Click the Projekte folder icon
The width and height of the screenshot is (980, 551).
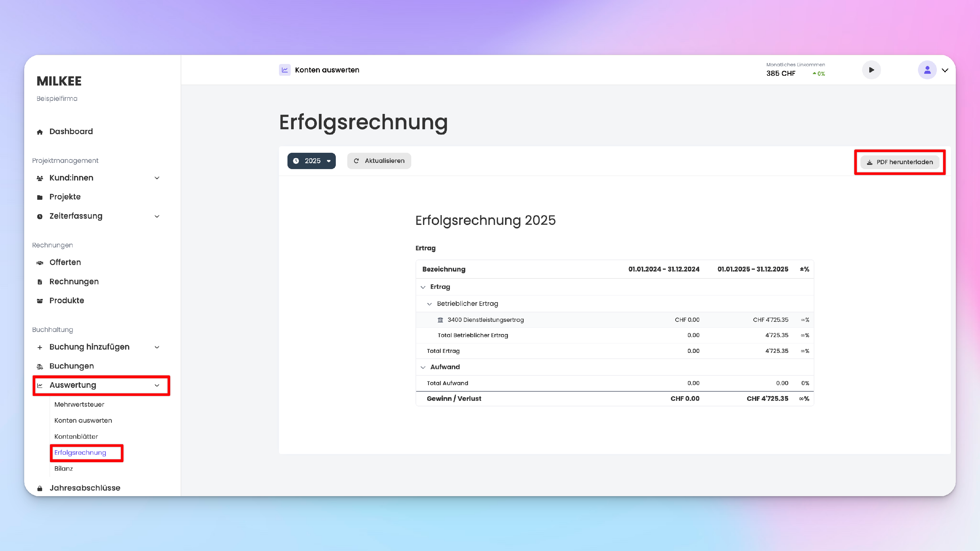click(40, 197)
